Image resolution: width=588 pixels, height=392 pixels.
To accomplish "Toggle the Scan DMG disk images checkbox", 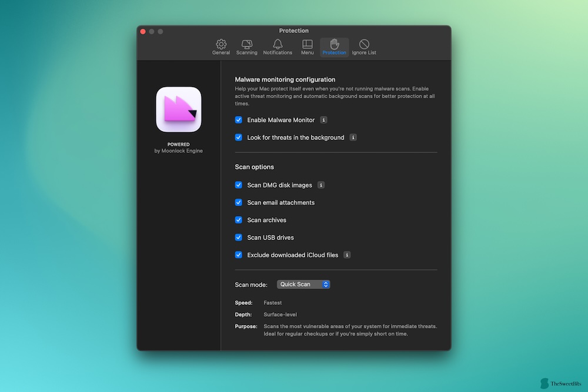I will pyautogui.click(x=239, y=185).
